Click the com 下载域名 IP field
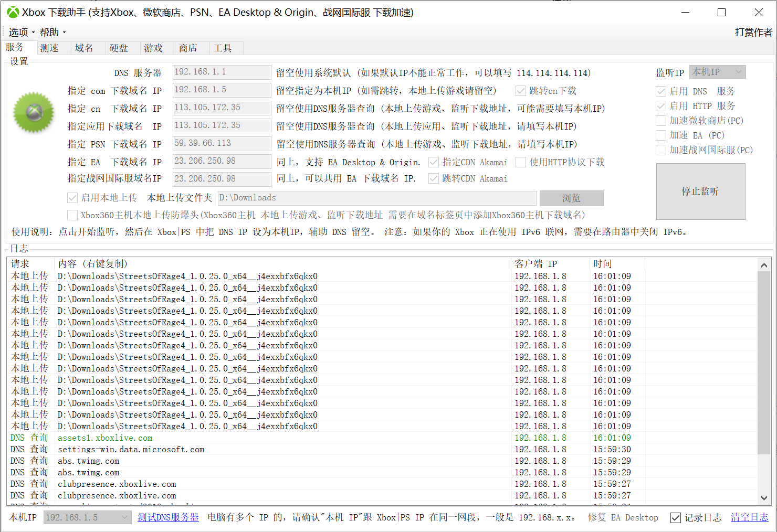 pyautogui.click(x=222, y=90)
